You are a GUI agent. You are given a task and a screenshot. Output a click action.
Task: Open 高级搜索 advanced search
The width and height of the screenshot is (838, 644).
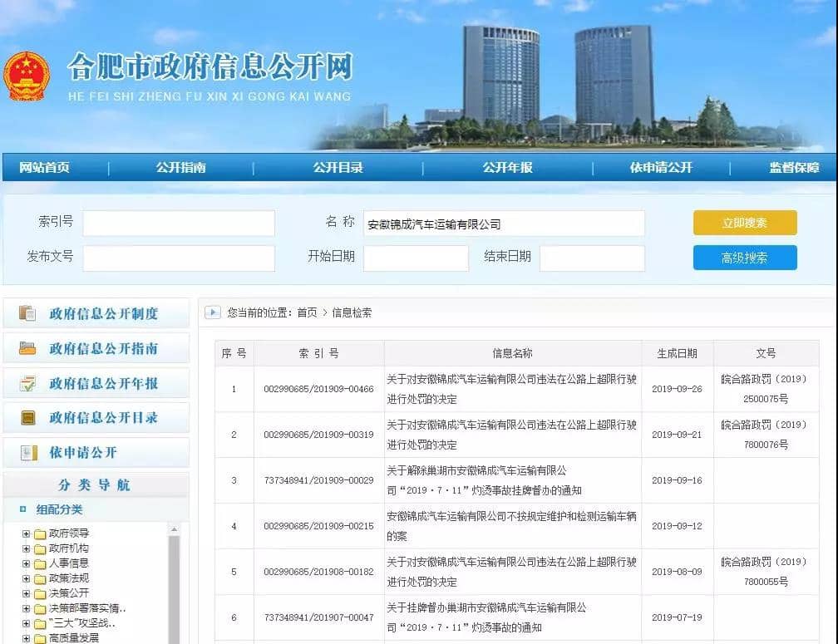745,258
